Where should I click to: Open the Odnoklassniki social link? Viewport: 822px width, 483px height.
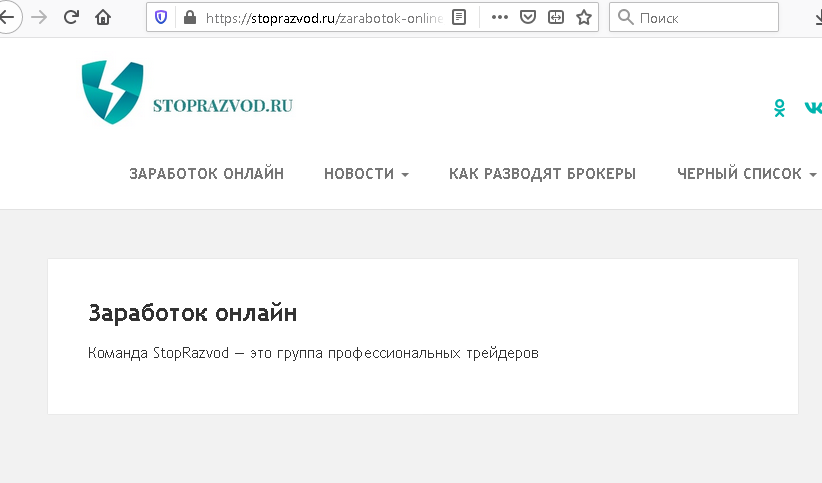(780, 108)
